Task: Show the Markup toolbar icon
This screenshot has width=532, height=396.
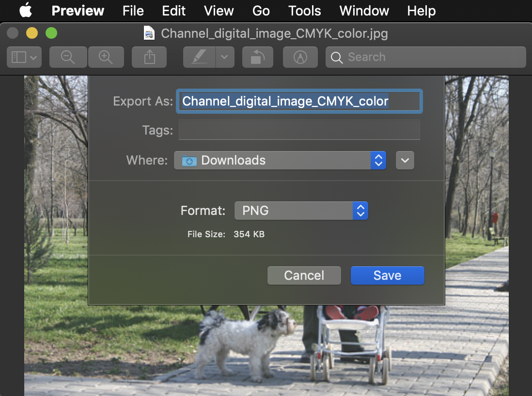Action: pos(300,57)
